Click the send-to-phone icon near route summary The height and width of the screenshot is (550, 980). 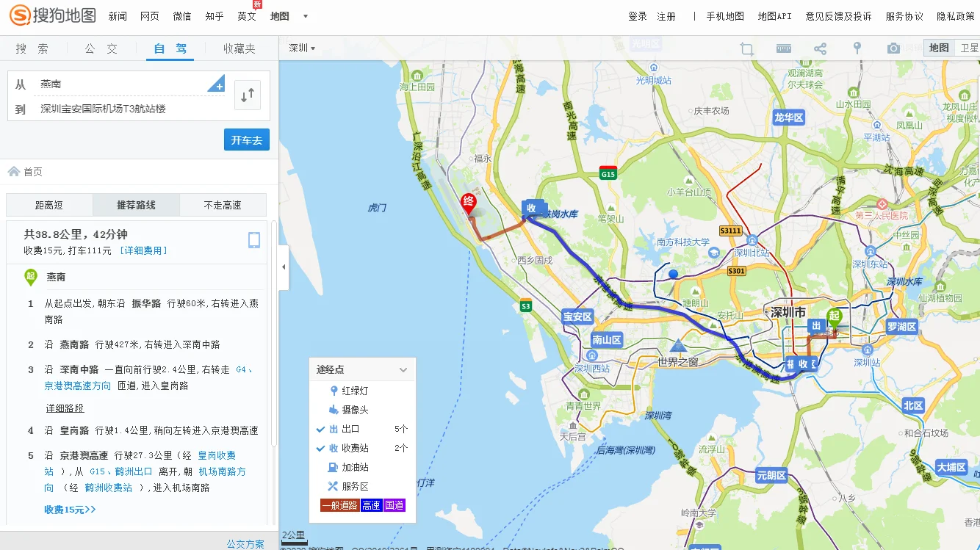(254, 240)
